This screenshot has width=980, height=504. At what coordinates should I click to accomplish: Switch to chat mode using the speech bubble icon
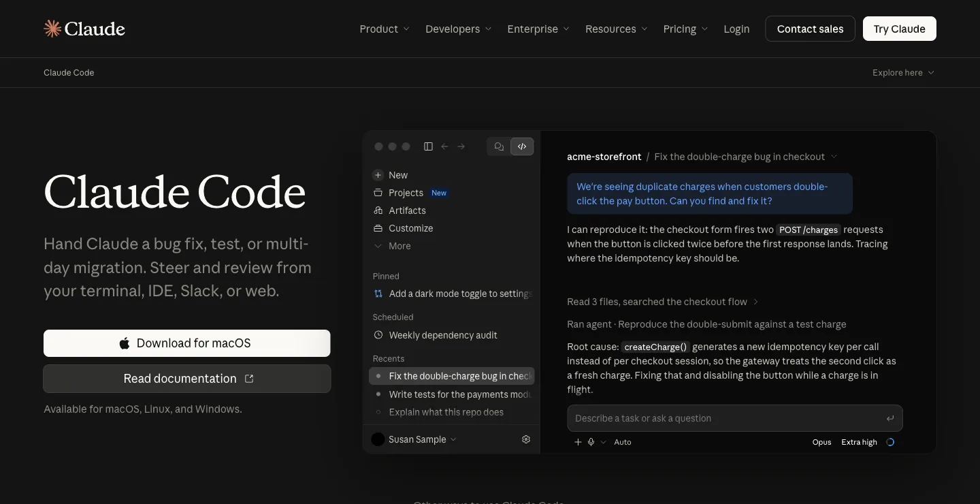click(x=499, y=146)
